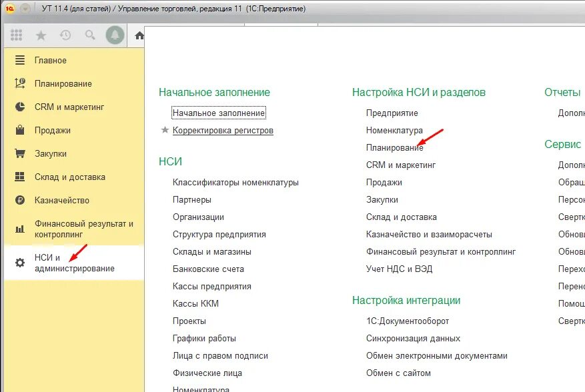Open Финансовый результат и контроллинг sidebar section
Image resolution: width=585 pixels, height=392 pixels.
[84, 229]
